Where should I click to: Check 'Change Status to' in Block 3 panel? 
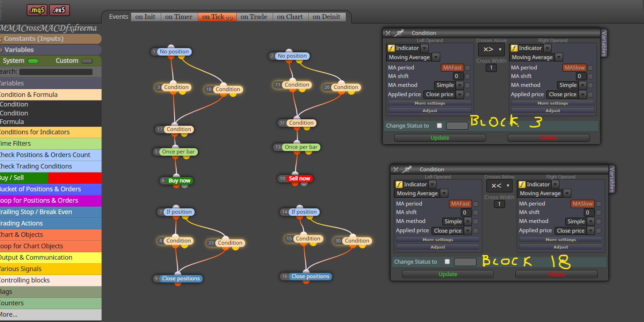[x=439, y=125]
